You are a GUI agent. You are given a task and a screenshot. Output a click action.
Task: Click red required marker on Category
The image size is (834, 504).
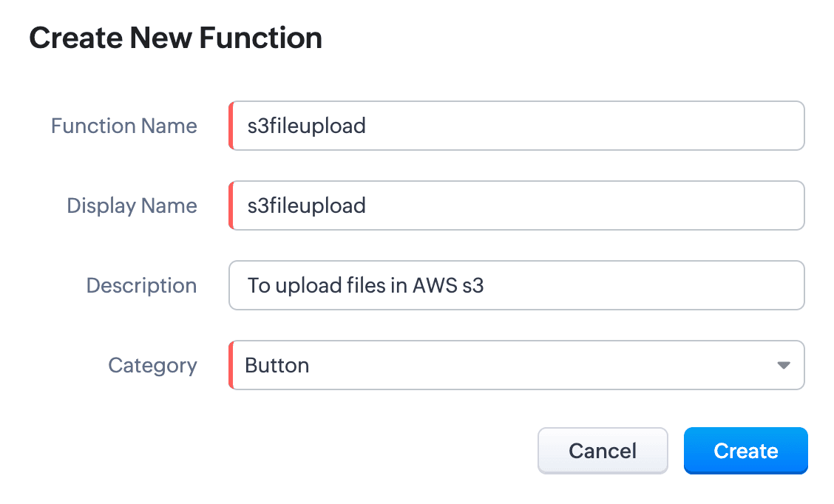[x=231, y=365]
